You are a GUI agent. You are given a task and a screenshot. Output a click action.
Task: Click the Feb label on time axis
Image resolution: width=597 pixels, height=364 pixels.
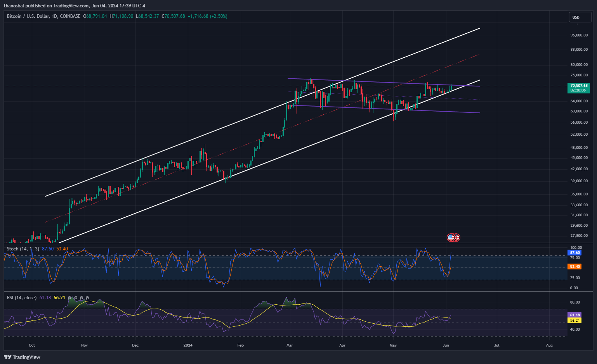[x=240, y=345]
